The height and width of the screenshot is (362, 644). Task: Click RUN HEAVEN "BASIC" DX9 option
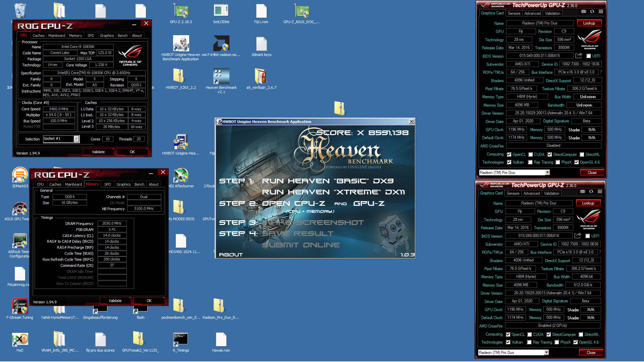(x=328, y=181)
